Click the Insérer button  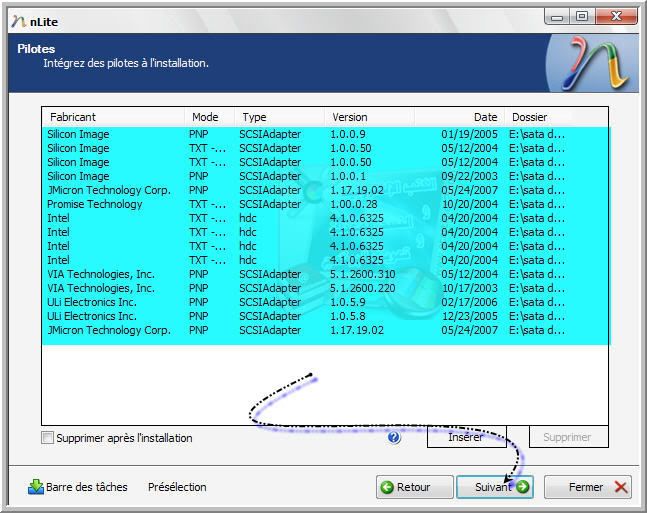click(466, 437)
